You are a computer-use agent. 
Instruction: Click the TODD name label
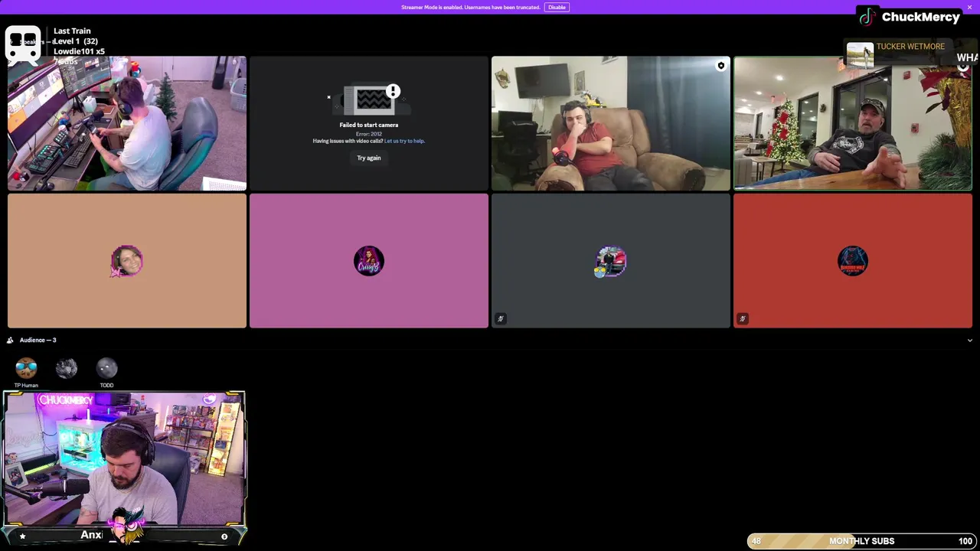[106, 385]
